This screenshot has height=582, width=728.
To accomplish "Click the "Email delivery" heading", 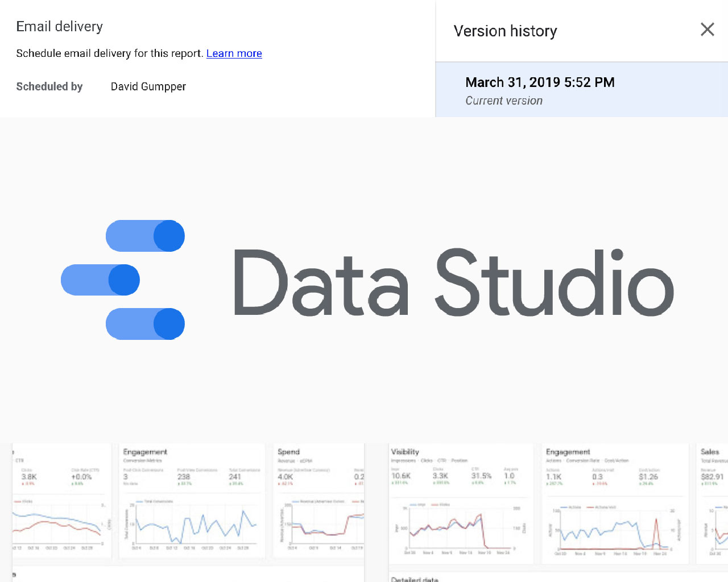I will point(60,27).
